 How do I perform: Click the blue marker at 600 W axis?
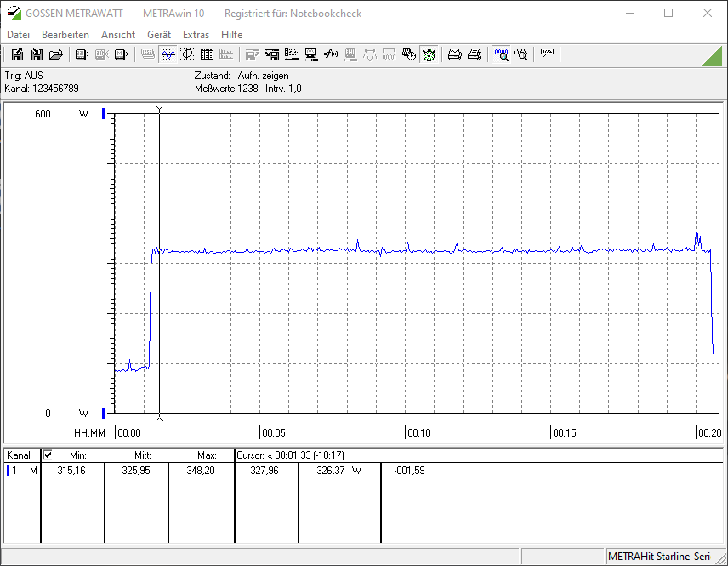click(x=104, y=113)
